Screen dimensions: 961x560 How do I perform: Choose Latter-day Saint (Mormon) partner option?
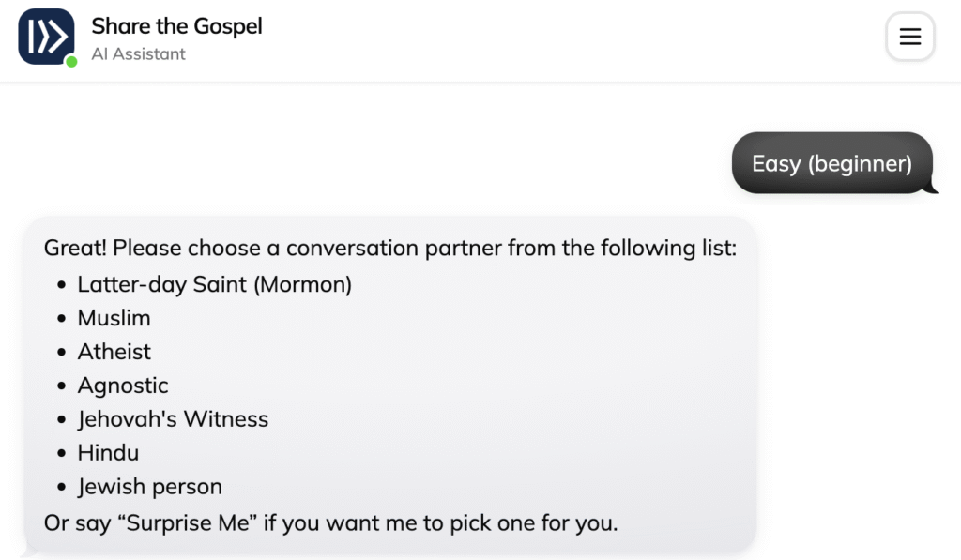(x=214, y=284)
